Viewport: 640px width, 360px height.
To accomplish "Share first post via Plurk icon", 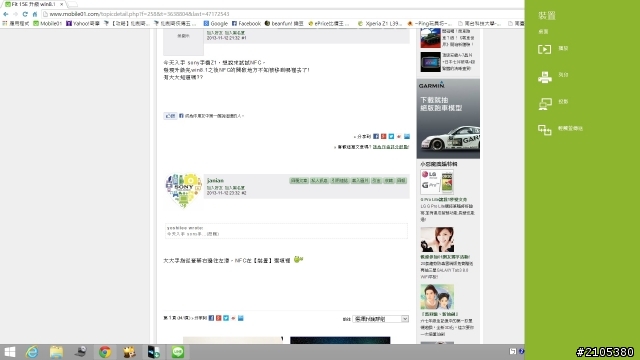I will [399, 136].
